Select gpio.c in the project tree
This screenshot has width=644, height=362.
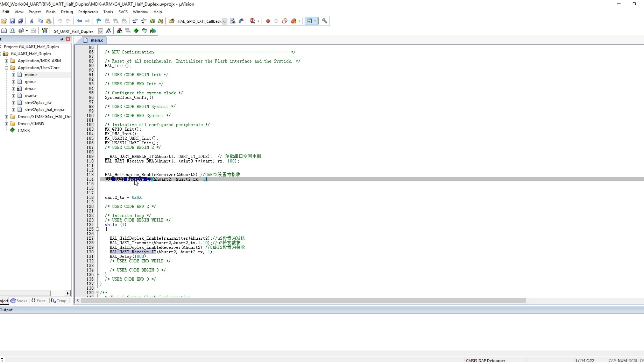click(30, 82)
